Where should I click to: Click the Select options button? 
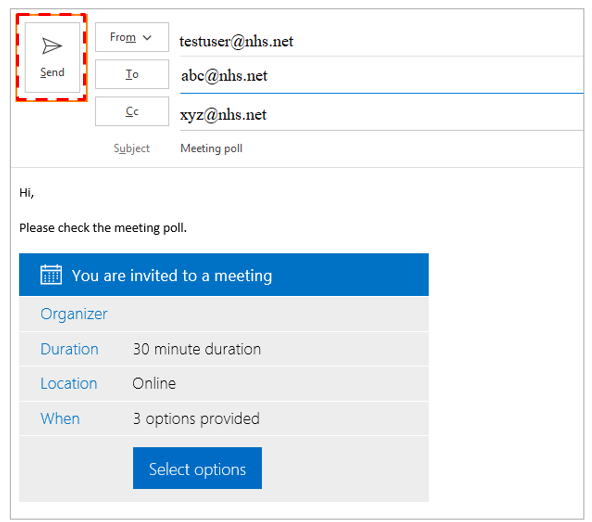(x=197, y=468)
